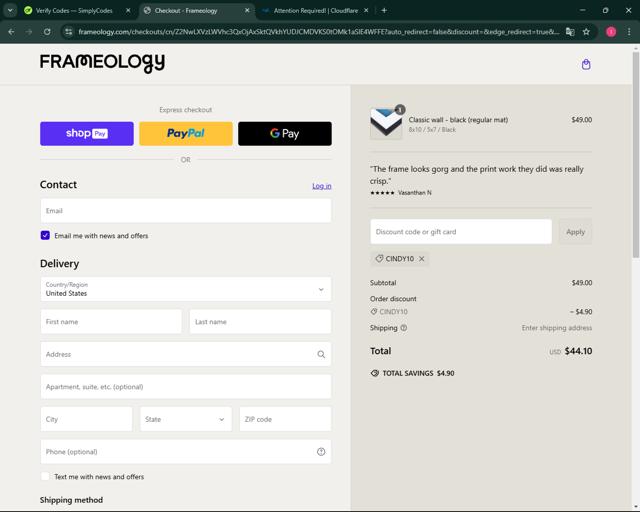Close the Checkout Frameology tab

[247, 11]
